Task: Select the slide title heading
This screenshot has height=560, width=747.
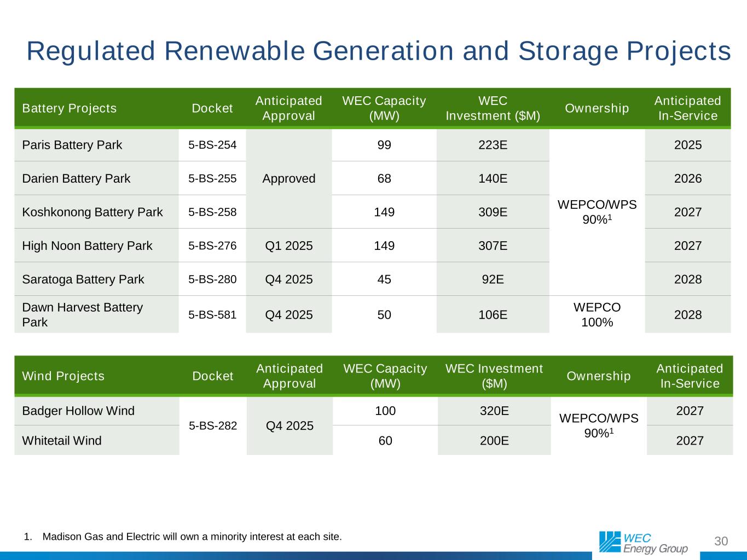Action: click(x=379, y=51)
